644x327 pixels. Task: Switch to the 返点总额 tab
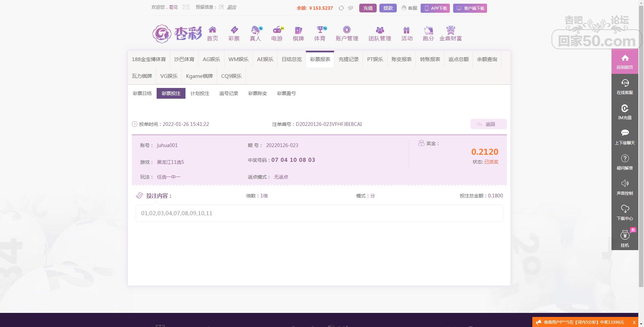(x=459, y=59)
